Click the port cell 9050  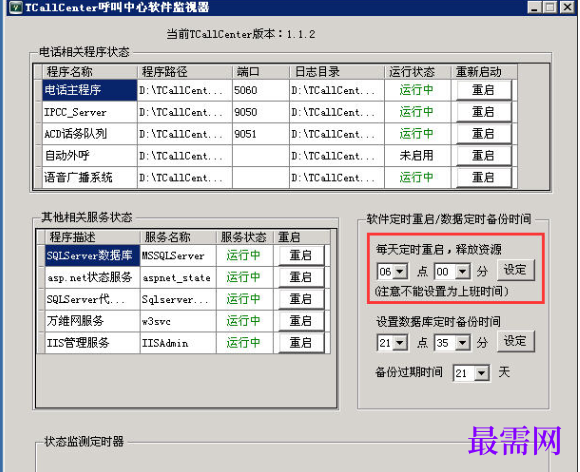click(260, 112)
